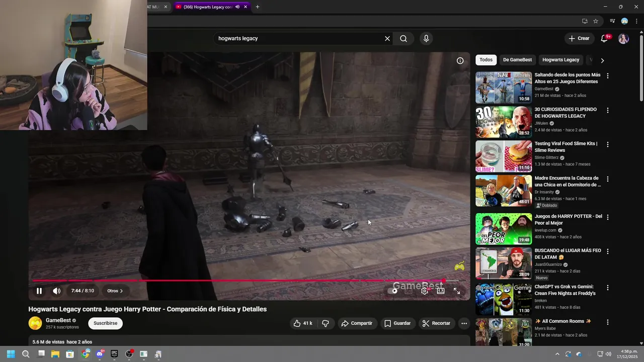Open the YouTube account avatar menu
This screenshot has height=362, width=644.
click(x=623, y=38)
